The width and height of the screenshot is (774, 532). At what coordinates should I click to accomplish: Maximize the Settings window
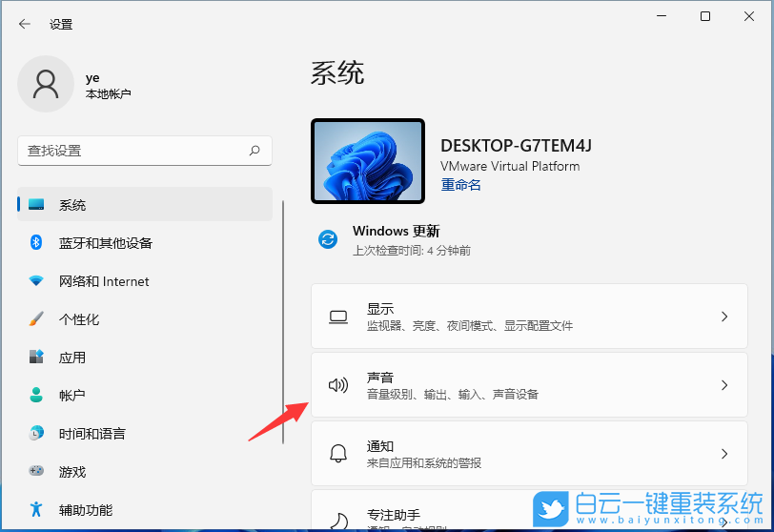705,16
